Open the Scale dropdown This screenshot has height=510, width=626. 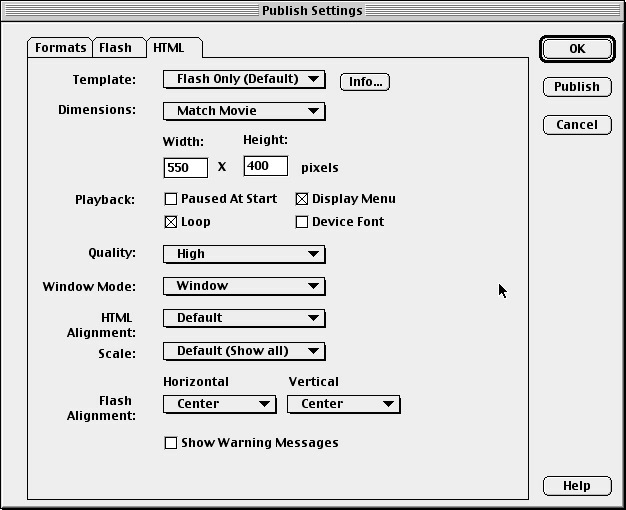[244, 351]
